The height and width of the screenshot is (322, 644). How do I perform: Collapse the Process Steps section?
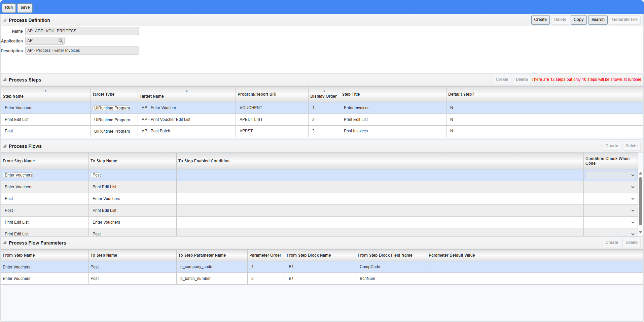(x=5, y=80)
